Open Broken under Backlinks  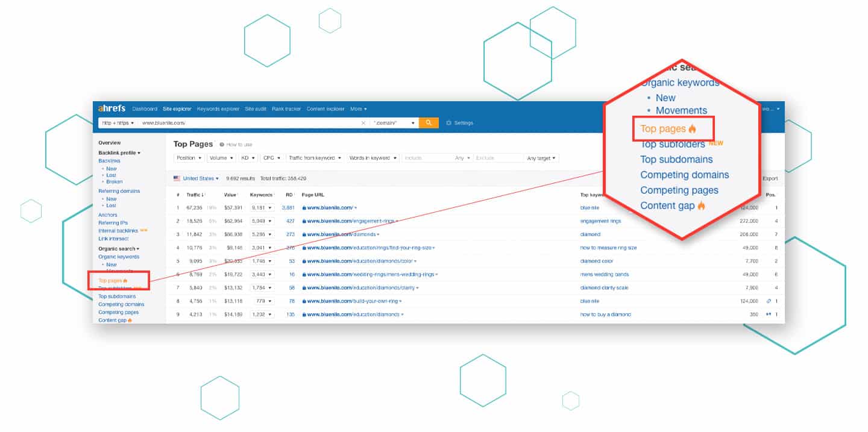pos(115,181)
